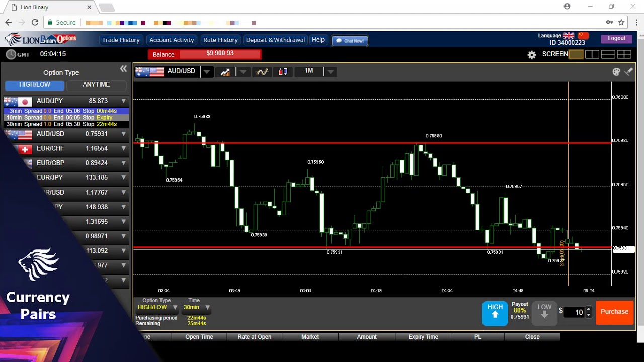Select four-chart grid screen layout
This screenshot has width=644, height=362.
(624, 54)
